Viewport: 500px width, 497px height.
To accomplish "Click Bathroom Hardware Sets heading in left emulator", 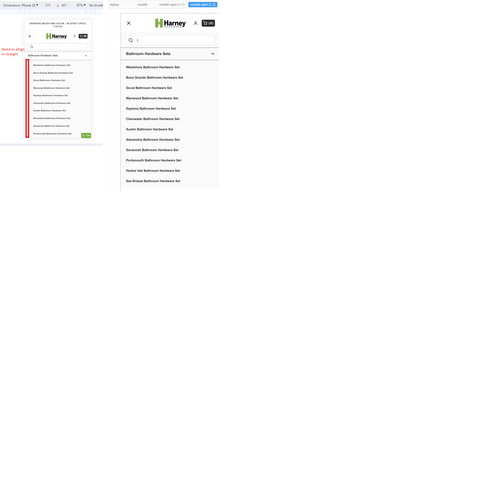I will 43,56.
